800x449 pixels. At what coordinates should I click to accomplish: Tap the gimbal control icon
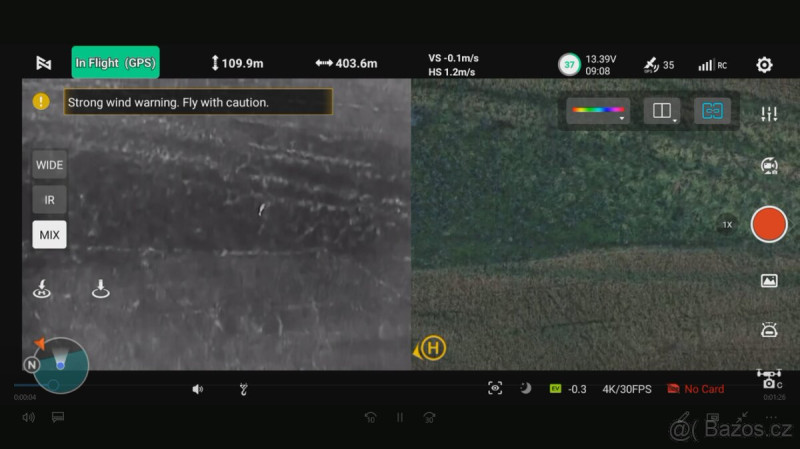coord(769,330)
